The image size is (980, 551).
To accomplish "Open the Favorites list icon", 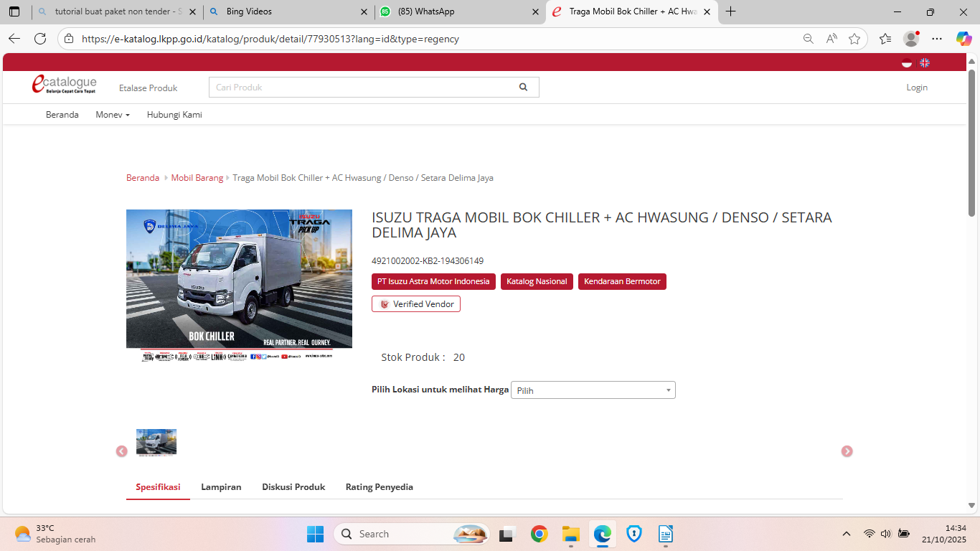I will pyautogui.click(x=885, y=39).
